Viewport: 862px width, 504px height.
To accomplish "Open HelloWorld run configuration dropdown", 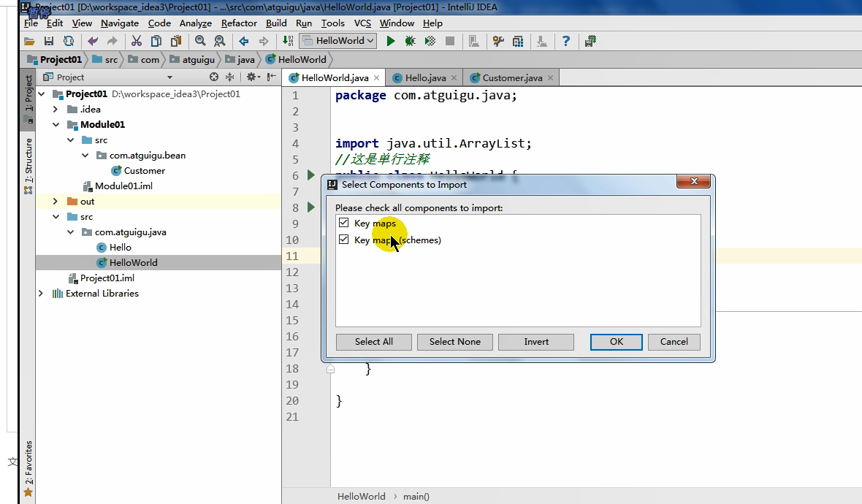I will [339, 41].
